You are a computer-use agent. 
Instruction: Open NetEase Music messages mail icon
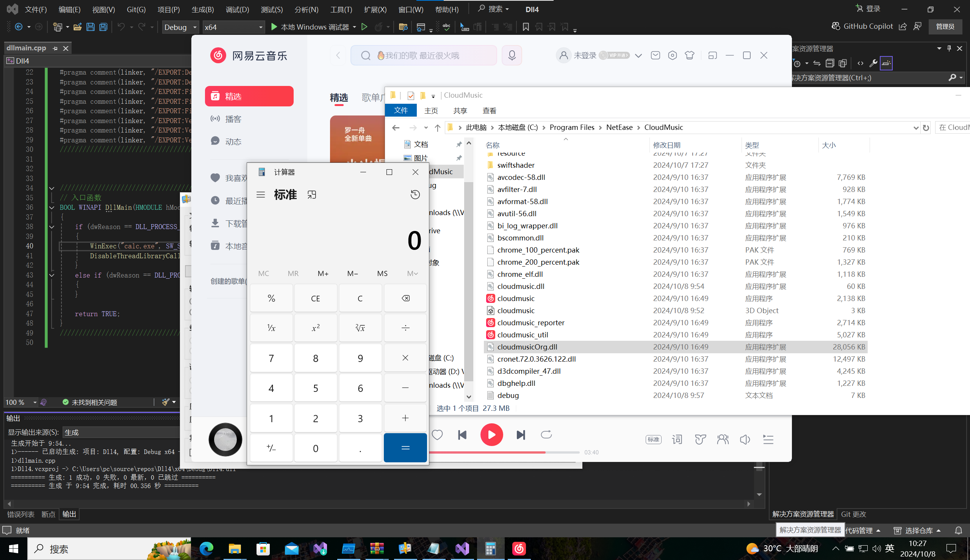pos(655,55)
